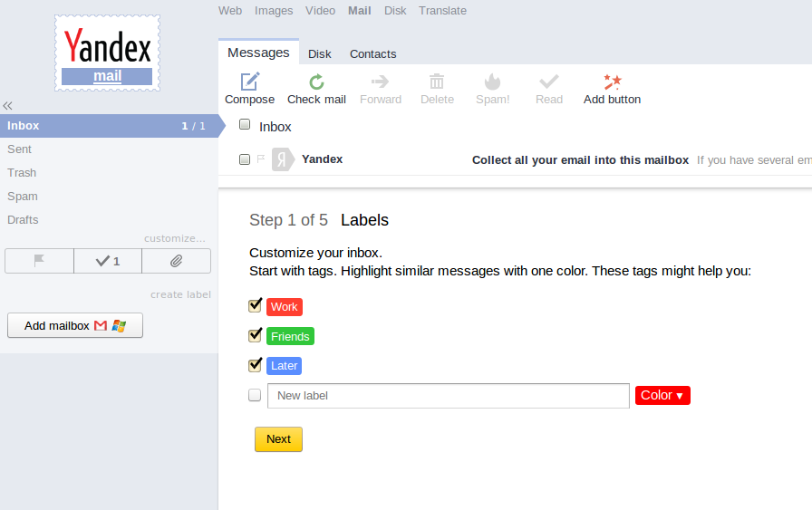Click the Yandex sender avatar icon
The height and width of the screenshot is (510, 812).
point(283,159)
